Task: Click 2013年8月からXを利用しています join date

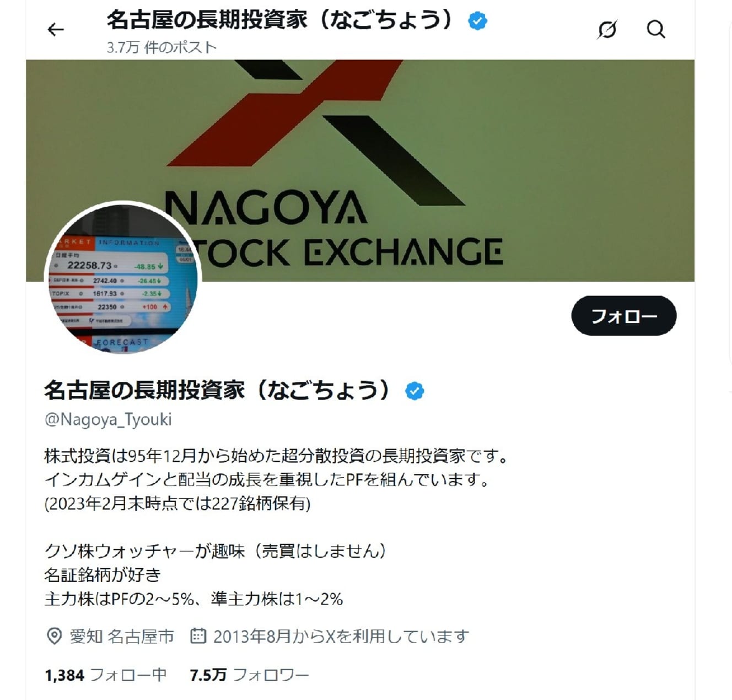Action: (341, 636)
